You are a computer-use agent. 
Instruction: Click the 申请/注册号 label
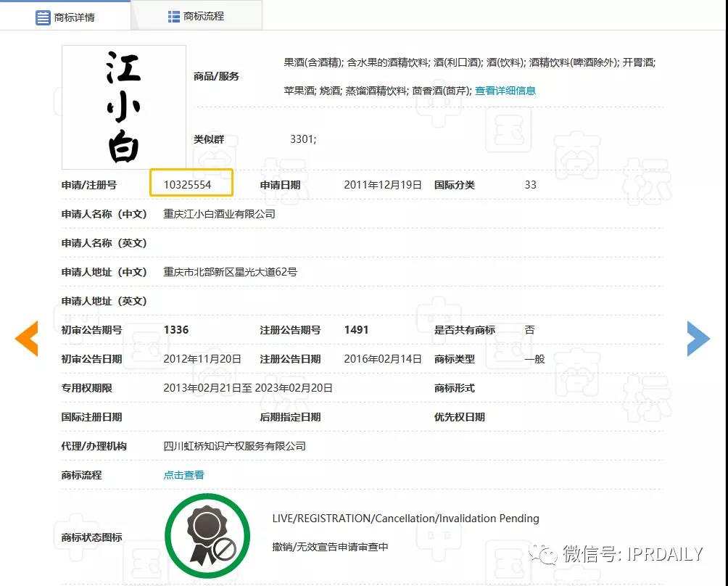[x=89, y=185]
